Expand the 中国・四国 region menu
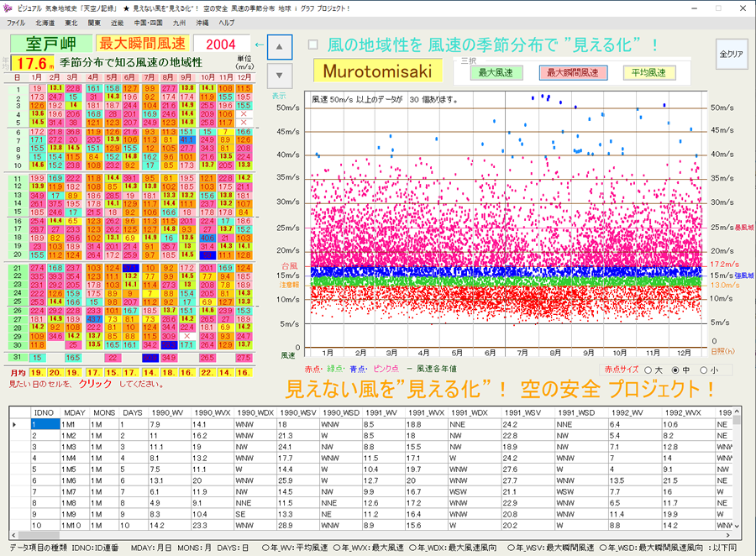The image size is (756, 556). [x=150, y=23]
